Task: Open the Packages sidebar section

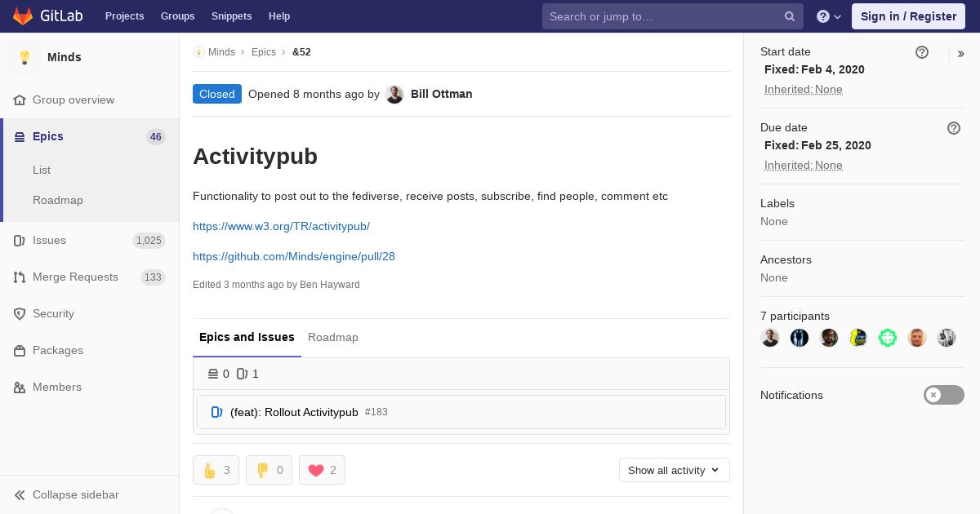Action: click(90, 350)
